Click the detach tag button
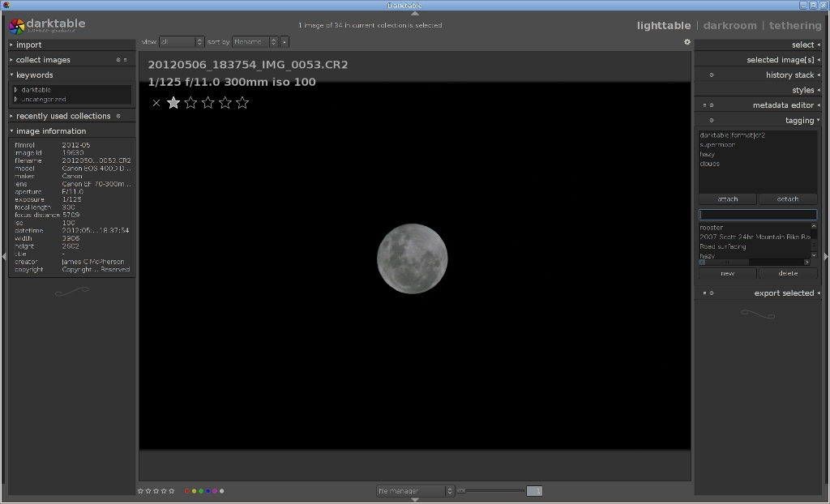 pyautogui.click(x=788, y=199)
